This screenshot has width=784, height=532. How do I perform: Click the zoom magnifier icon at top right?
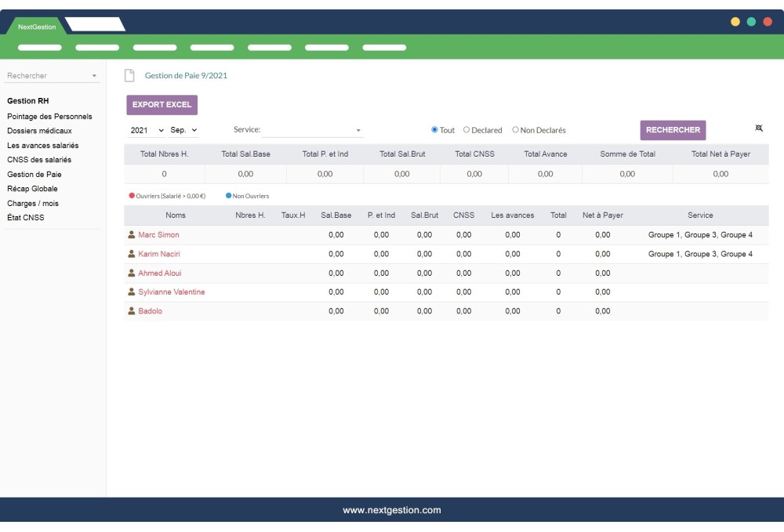point(758,127)
